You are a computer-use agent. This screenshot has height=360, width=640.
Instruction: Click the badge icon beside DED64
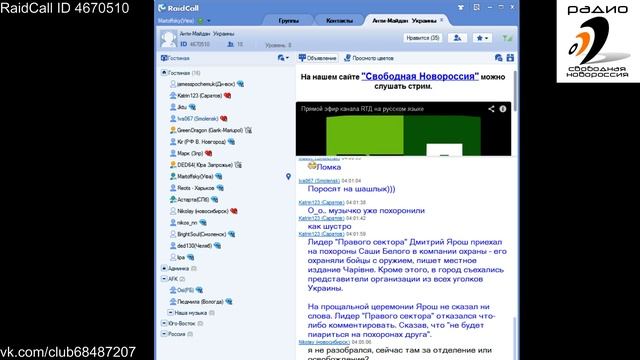[238, 165]
